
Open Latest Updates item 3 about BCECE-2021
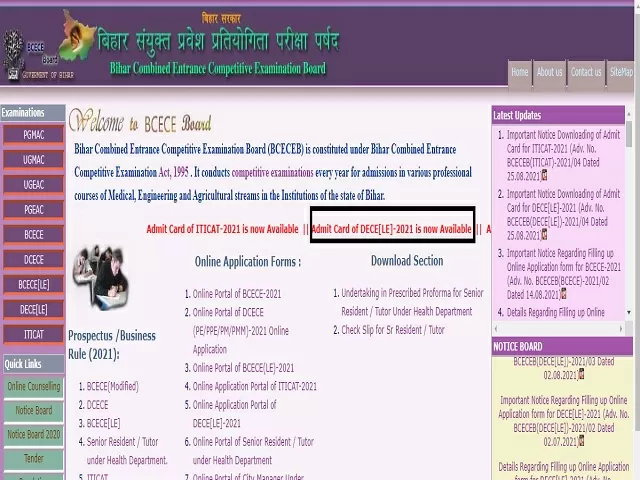[x=564, y=273]
